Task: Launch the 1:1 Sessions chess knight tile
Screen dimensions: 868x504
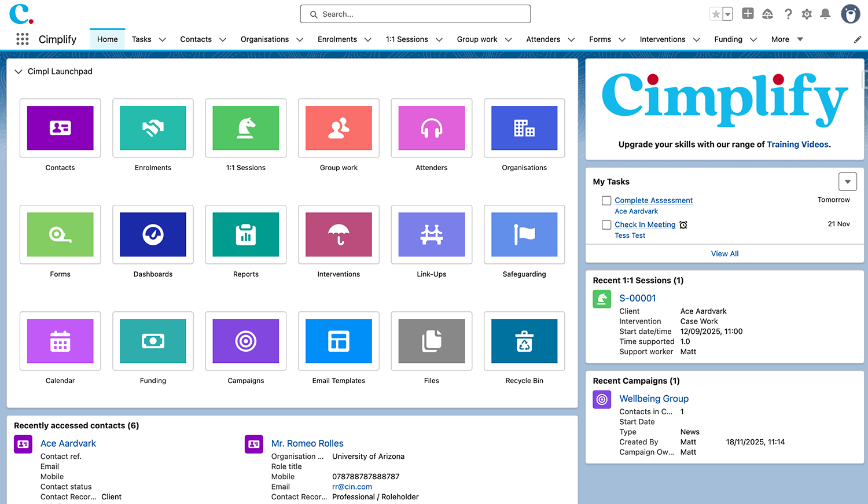Action: click(x=246, y=128)
